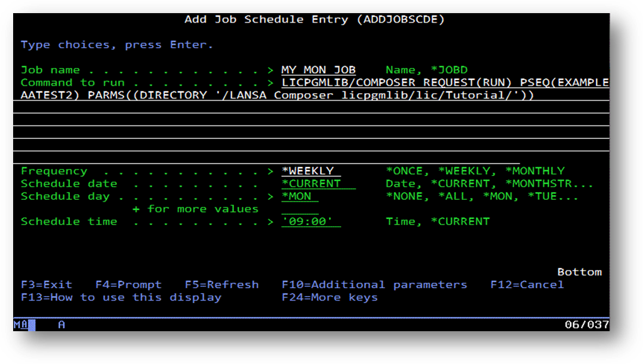The height and width of the screenshot is (364, 643).
Task: Click the "Bottom" indicator text
Action: (x=580, y=272)
